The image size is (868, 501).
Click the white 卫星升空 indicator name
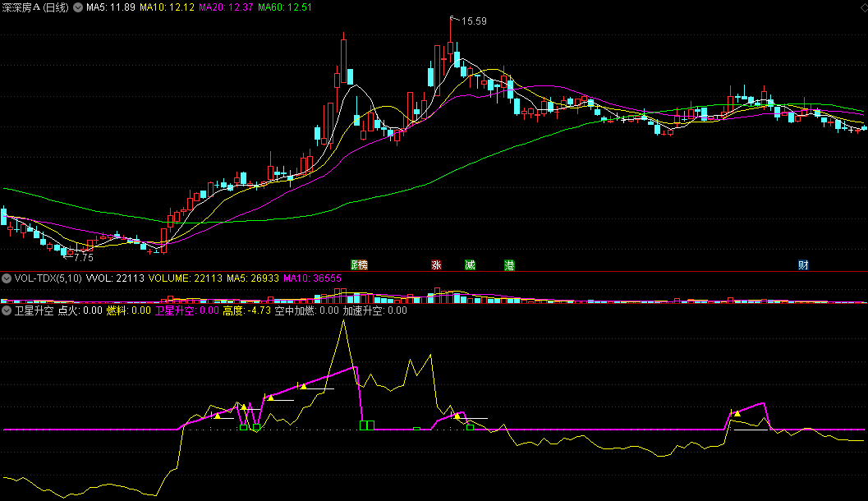[x=34, y=310]
